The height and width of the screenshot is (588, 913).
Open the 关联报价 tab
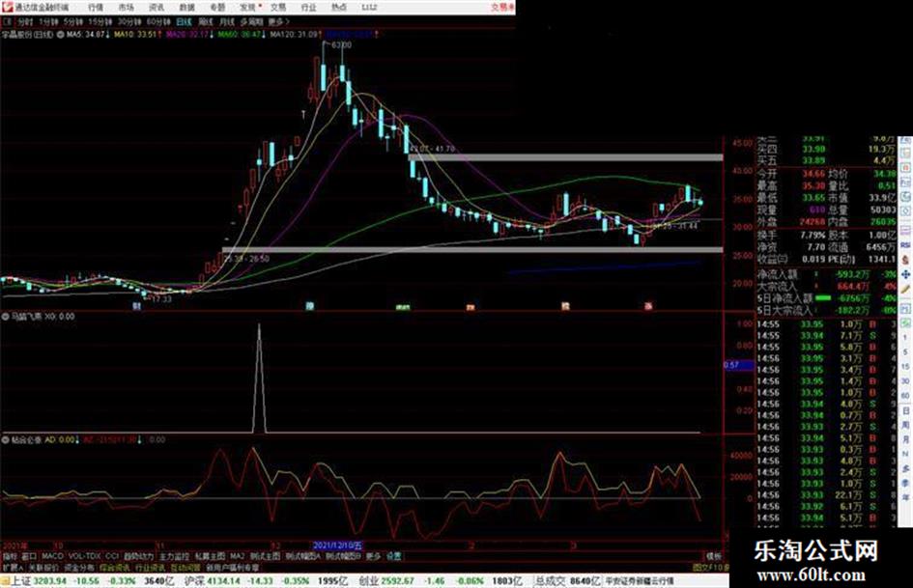tap(43, 567)
